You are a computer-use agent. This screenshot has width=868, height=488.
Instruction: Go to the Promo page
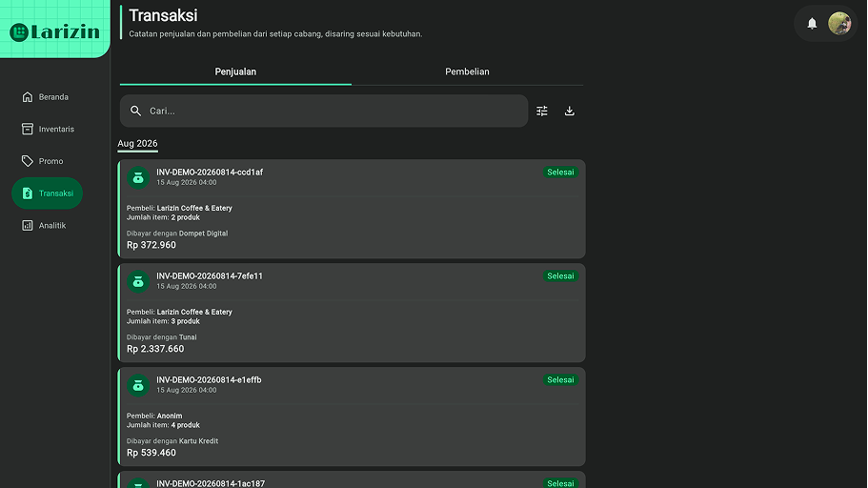click(47, 161)
